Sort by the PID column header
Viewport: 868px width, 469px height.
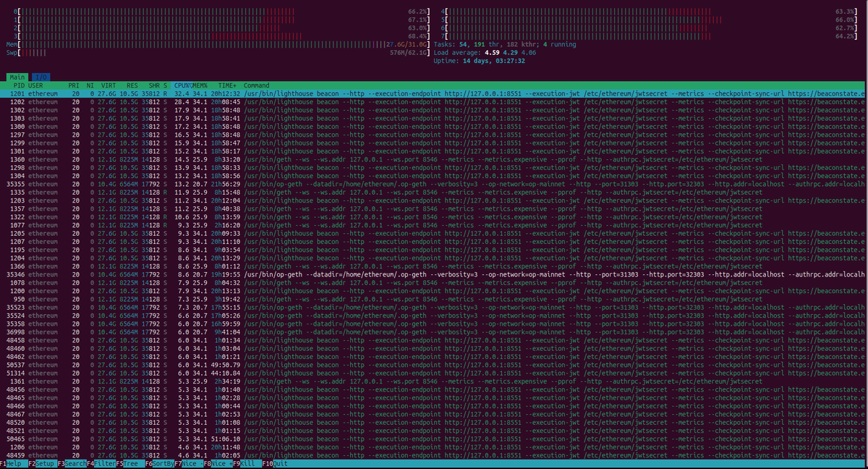tap(19, 85)
